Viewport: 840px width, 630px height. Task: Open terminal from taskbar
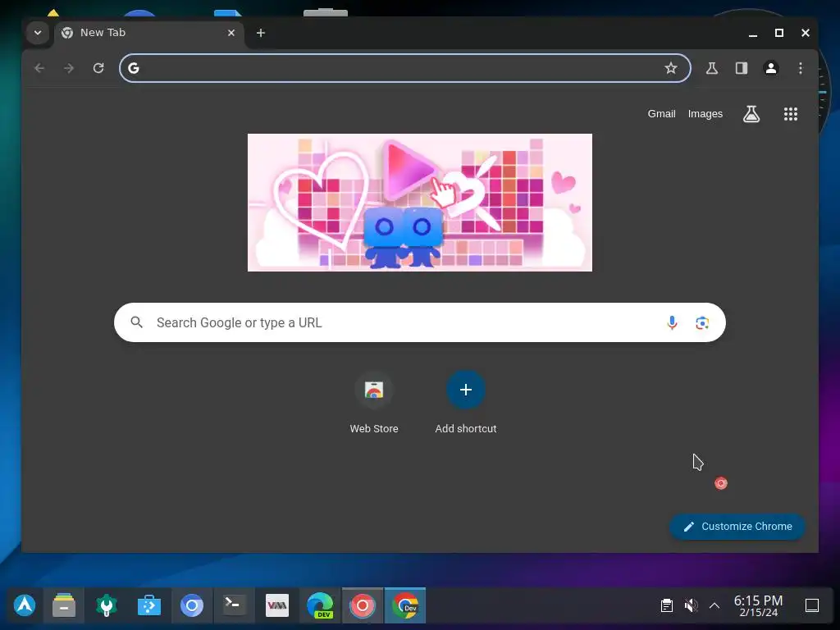point(234,605)
